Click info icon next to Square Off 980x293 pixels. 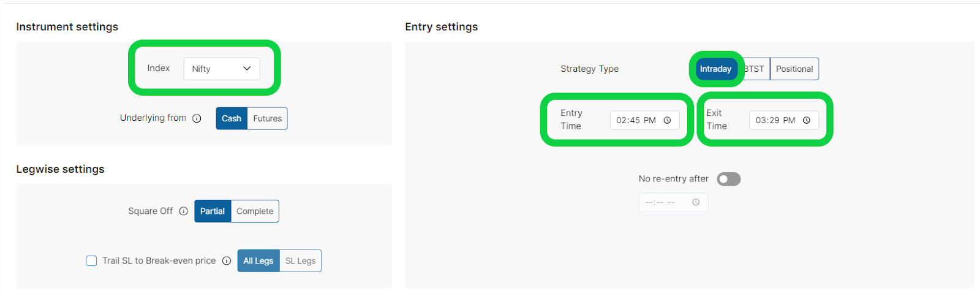point(183,211)
